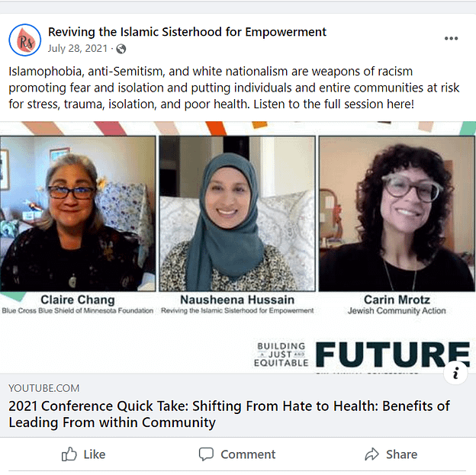Click the Like button text
Screen dimensions: 476x475
pyautogui.click(x=95, y=454)
